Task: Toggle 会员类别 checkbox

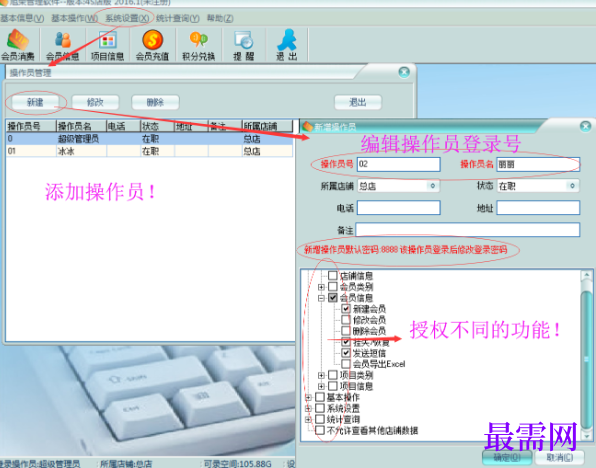Action: [333, 286]
